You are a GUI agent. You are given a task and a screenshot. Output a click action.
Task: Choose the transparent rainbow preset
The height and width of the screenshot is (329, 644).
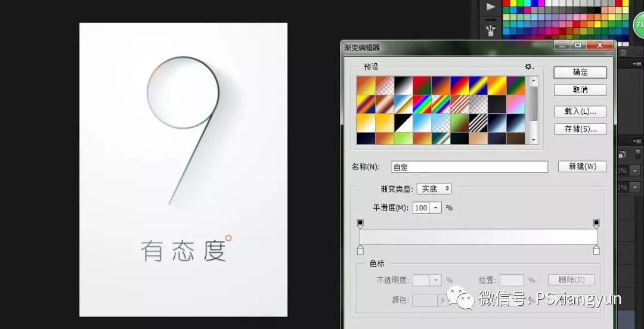click(441, 104)
